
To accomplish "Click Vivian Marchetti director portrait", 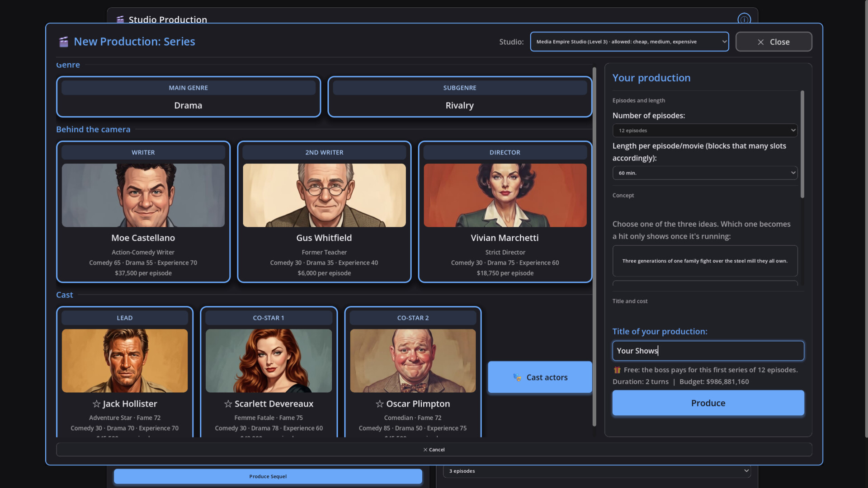I will point(505,195).
